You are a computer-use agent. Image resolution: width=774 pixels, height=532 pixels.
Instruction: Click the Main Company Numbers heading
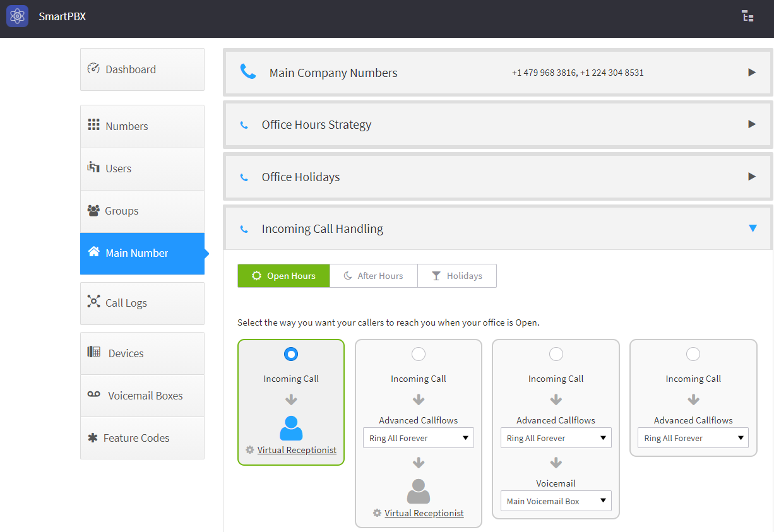point(333,73)
